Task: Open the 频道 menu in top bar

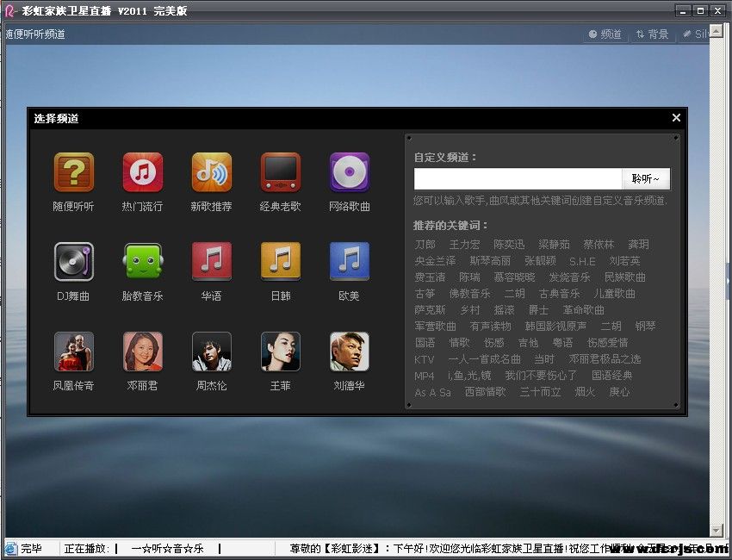Action: (605, 34)
